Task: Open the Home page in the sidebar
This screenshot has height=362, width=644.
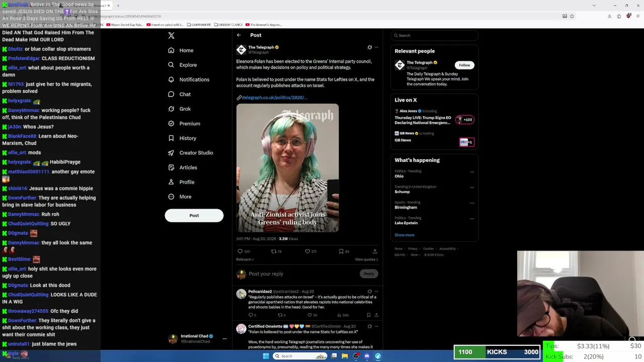Action: (x=181, y=50)
